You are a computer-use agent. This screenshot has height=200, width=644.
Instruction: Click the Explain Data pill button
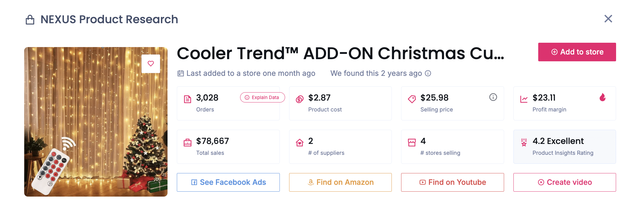(x=262, y=98)
